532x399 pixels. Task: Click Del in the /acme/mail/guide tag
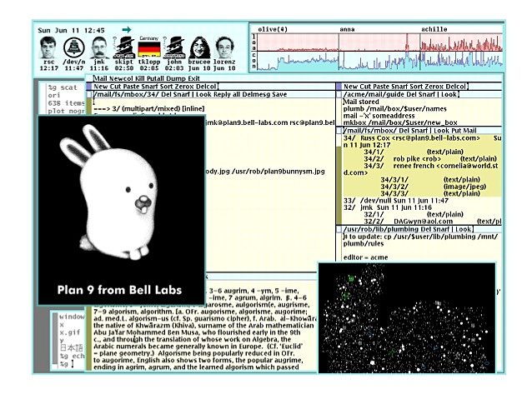point(411,94)
